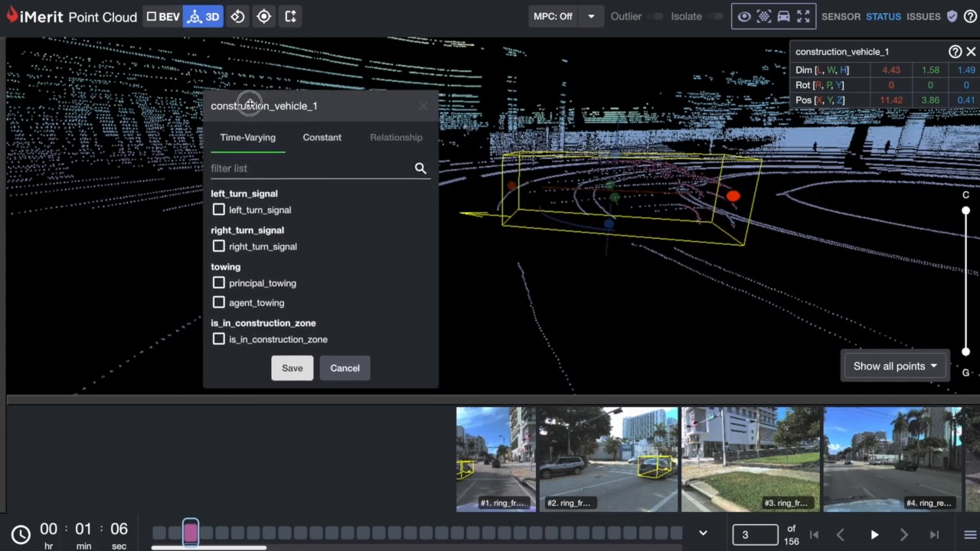
Task: Click the rotate view icon beside 3D
Action: 237,16
